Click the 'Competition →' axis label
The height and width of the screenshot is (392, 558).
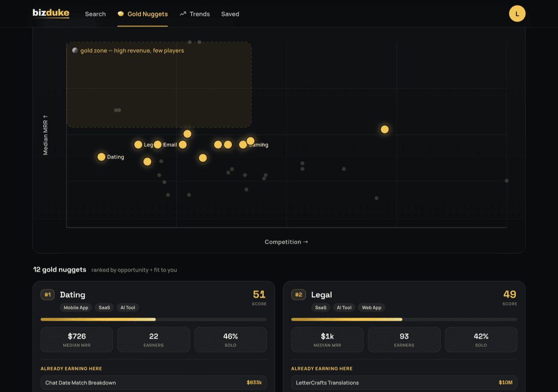pos(286,242)
